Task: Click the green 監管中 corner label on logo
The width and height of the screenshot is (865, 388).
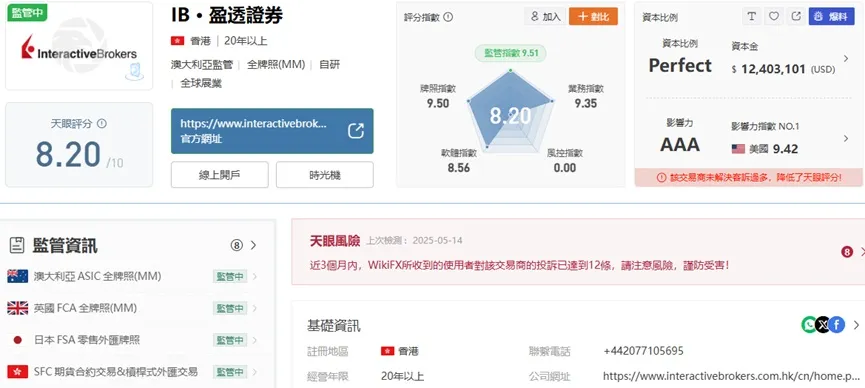Action: point(26,12)
